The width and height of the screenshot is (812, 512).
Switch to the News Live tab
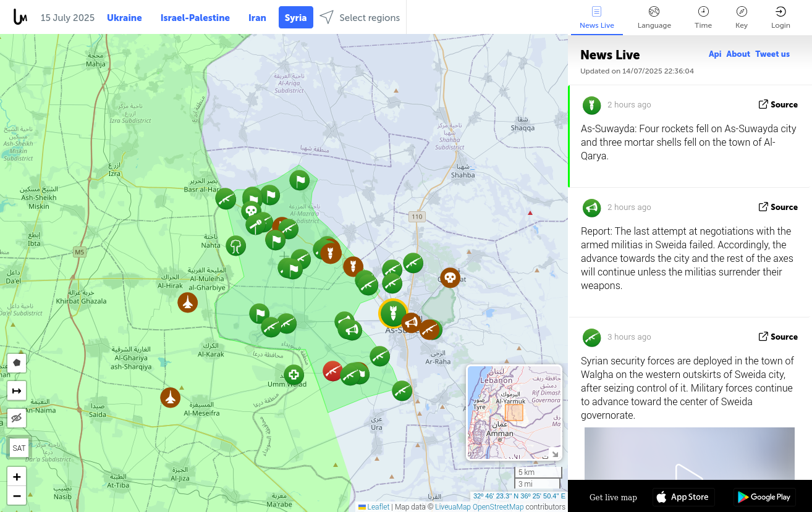(597, 17)
